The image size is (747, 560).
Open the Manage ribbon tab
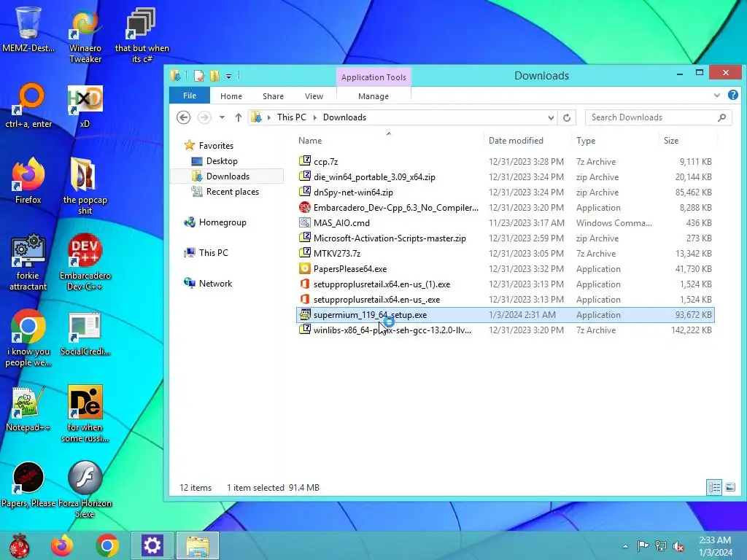(373, 96)
